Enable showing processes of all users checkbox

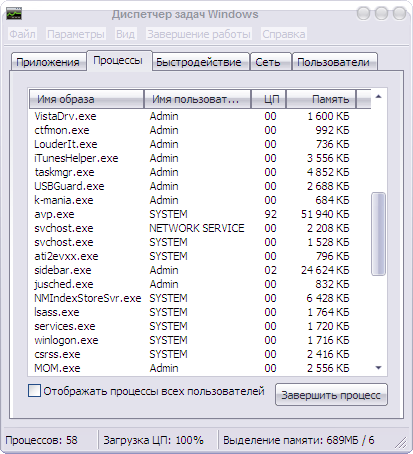(x=34, y=390)
